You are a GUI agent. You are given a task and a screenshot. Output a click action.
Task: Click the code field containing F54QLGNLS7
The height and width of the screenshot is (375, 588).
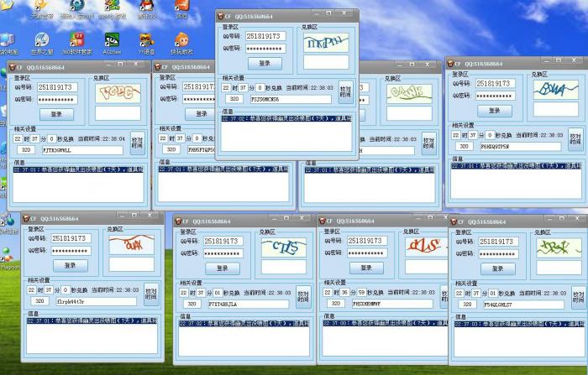coord(523,305)
